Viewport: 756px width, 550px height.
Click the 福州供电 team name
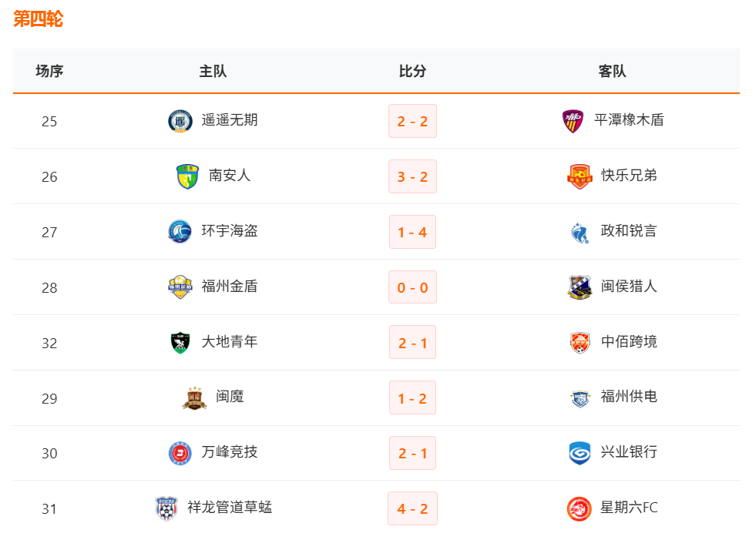click(629, 397)
